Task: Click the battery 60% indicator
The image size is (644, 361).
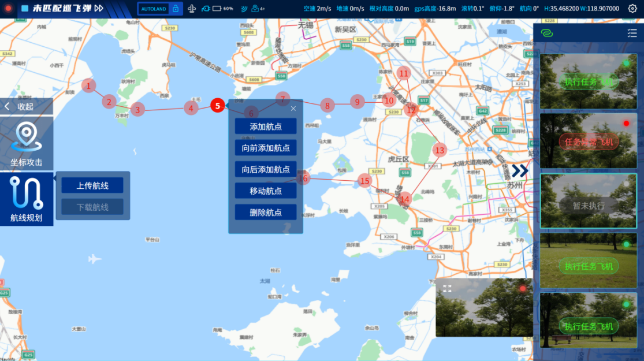Action: pyautogui.click(x=222, y=9)
